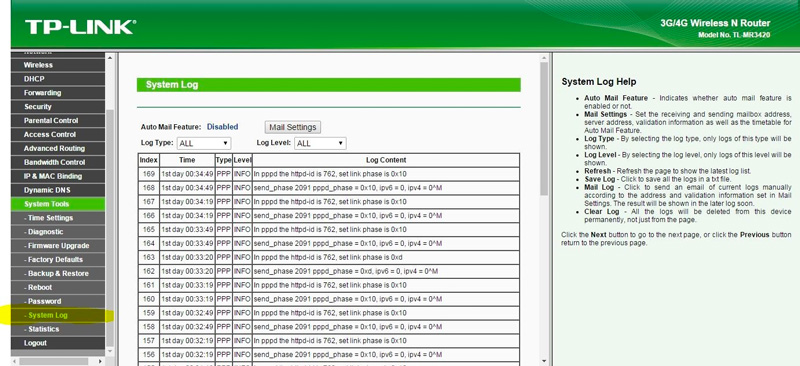Go to Time Settings submenu
Image resolution: width=800 pixels, height=366 pixels.
click(58, 217)
